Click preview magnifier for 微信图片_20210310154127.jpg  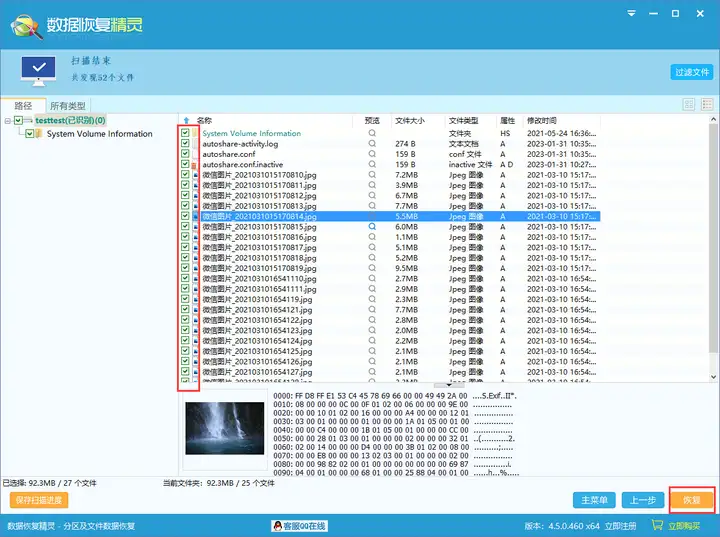pyautogui.click(x=372, y=372)
